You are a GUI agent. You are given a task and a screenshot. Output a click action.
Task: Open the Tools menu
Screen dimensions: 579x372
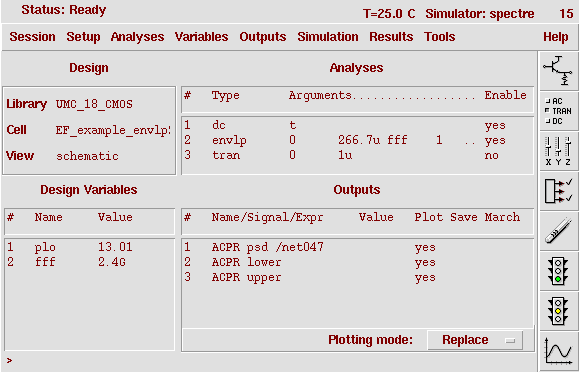[x=440, y=37]
